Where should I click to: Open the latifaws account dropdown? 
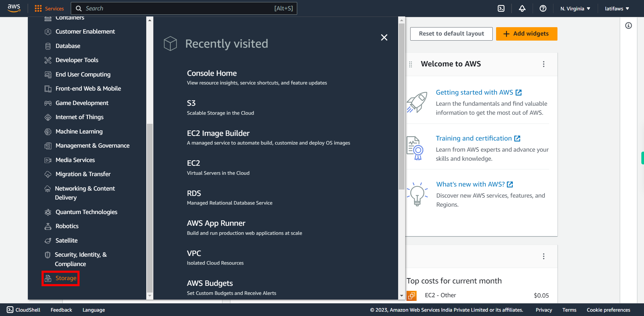tap(617, 8)
